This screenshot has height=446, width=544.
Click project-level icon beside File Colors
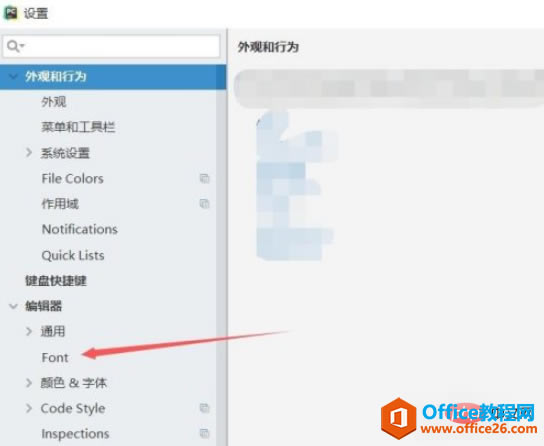[205, 178]
